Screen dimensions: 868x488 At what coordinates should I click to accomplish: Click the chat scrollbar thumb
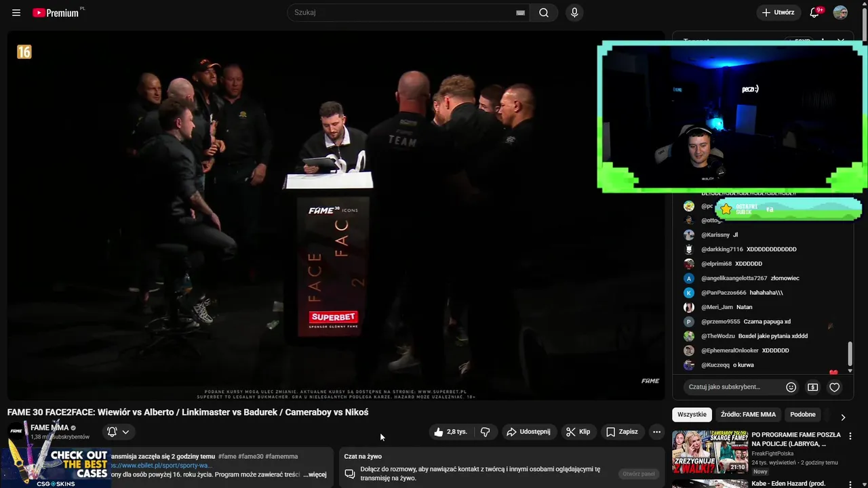tap(850, 353)
